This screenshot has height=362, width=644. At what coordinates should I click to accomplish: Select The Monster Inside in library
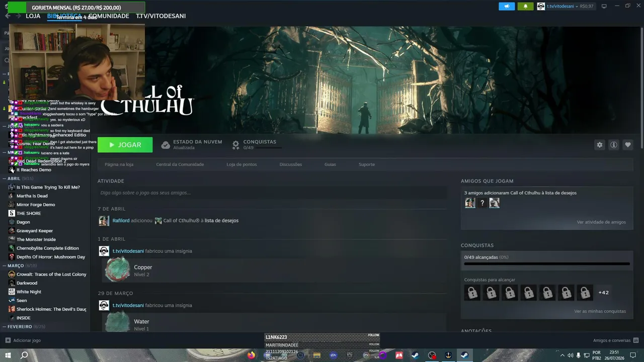coord(36,240)
